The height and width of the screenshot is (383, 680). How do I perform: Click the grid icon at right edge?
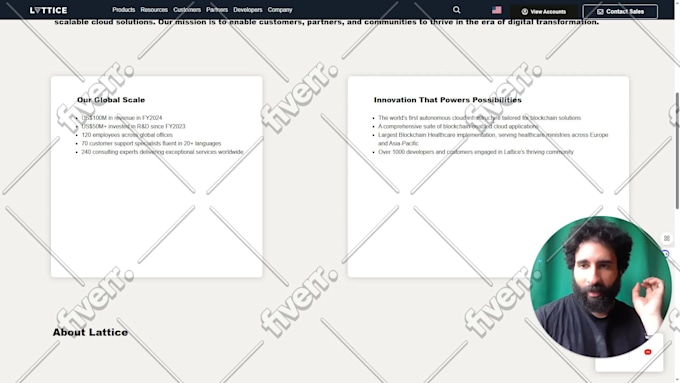pos(667,238)
